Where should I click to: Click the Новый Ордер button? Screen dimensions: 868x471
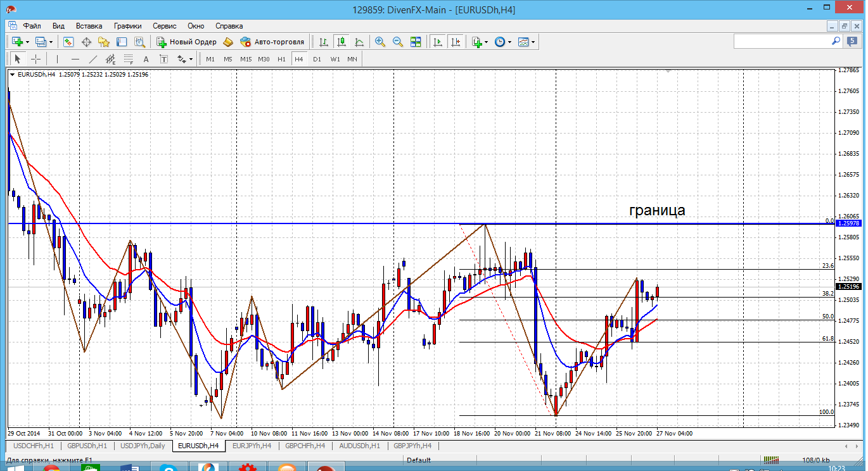coord(187,42)
